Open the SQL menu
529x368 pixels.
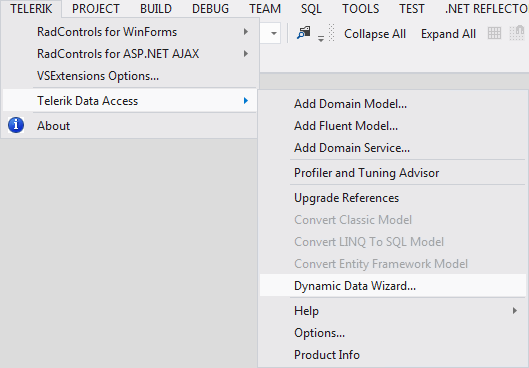coord(311,9)
